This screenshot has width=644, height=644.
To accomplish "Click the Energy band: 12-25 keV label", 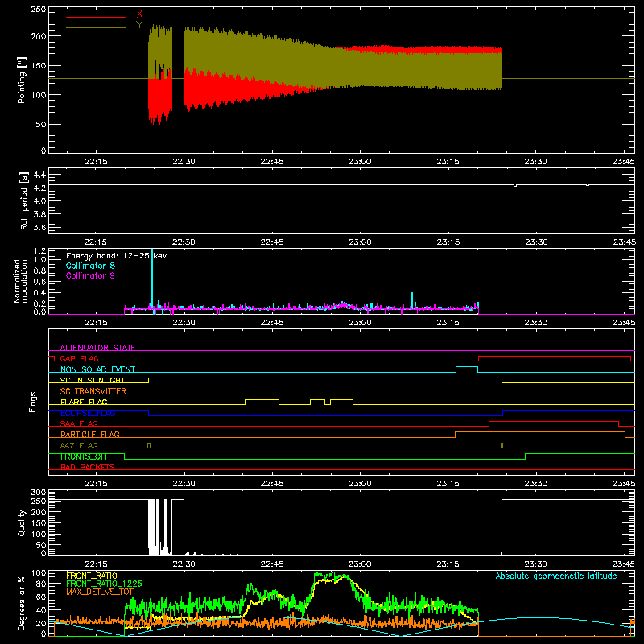I will pos(117,256).
